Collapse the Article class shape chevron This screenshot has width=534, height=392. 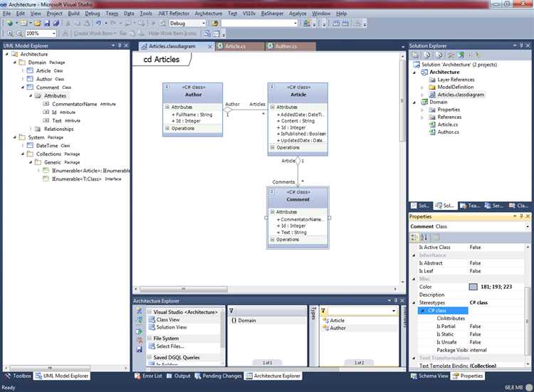coord(272,87)
